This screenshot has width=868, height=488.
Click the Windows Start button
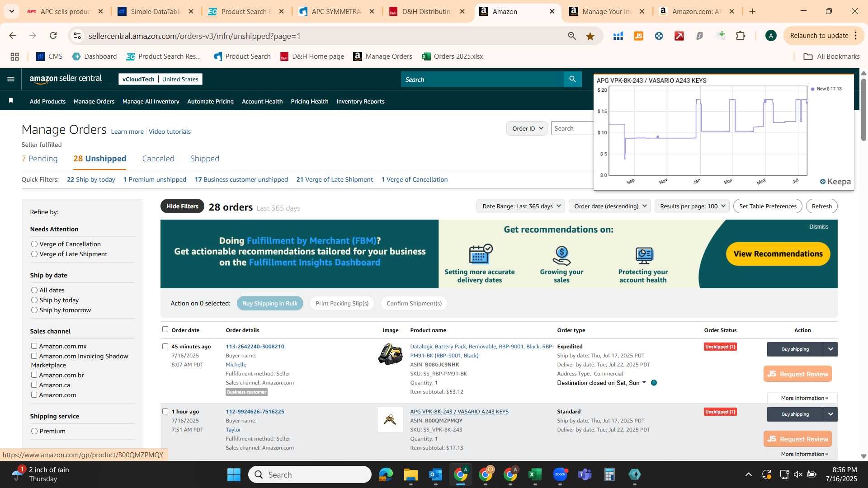tap(234, 474)
